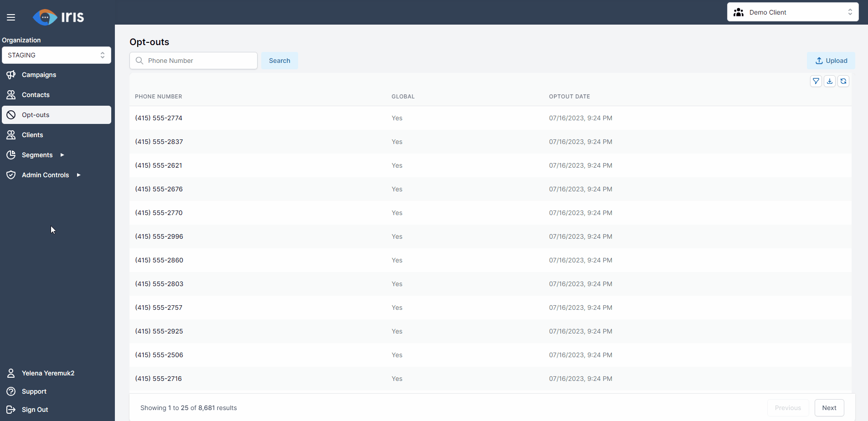
Task: Select phone number (415) 555-2774
Action: click(x=159, y=118)
